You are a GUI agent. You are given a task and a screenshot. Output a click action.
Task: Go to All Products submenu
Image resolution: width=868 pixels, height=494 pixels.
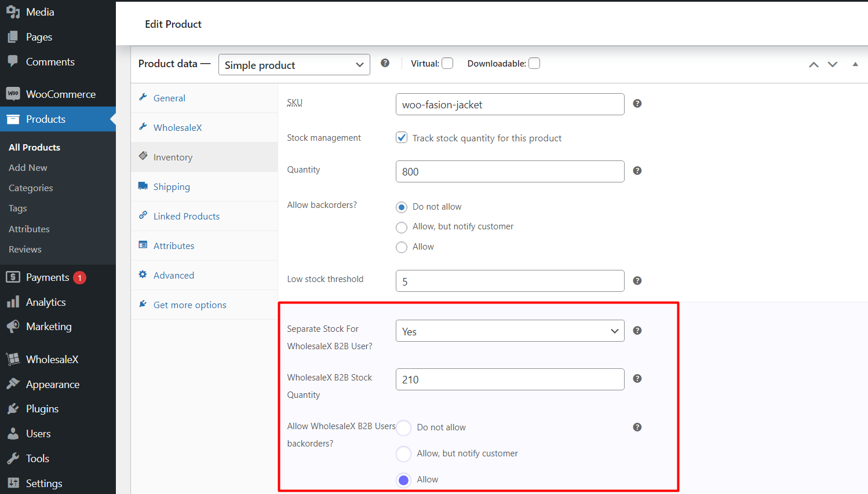[34, 147]
